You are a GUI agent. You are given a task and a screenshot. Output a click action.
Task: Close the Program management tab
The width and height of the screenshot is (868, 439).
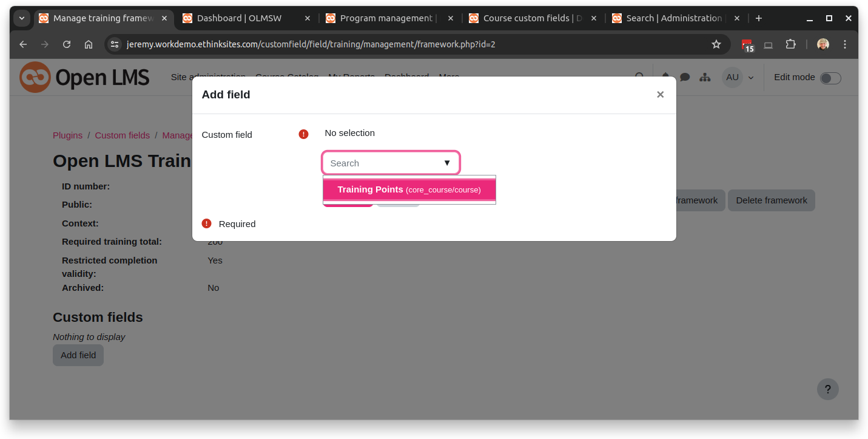click(x=451, y=18)
